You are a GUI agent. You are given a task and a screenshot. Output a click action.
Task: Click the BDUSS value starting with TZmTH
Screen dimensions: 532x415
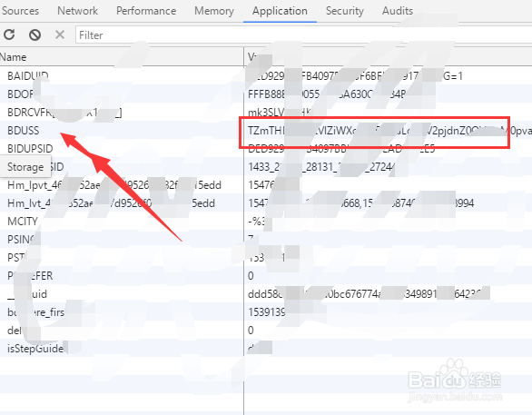coord(389,131)
